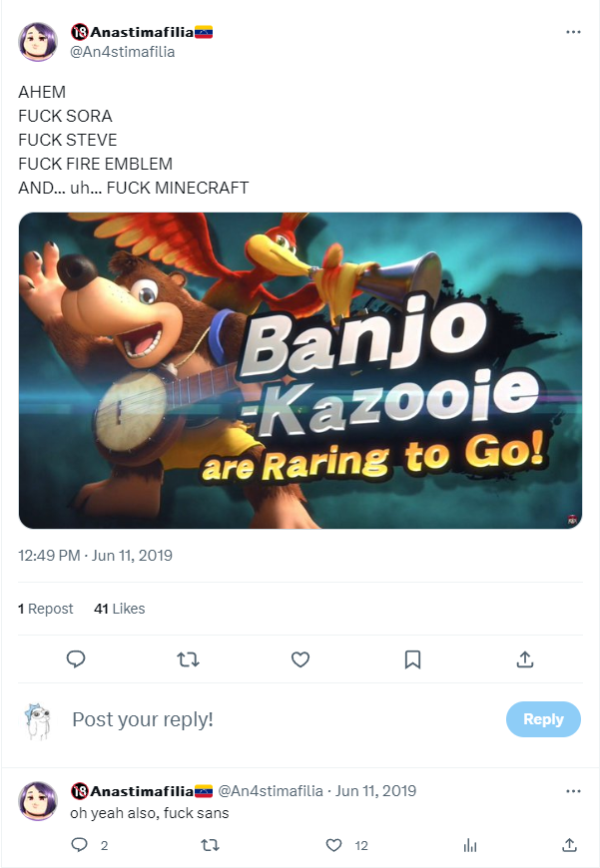
Task: Repost the main tweet
Action: [x=188, y=659]
